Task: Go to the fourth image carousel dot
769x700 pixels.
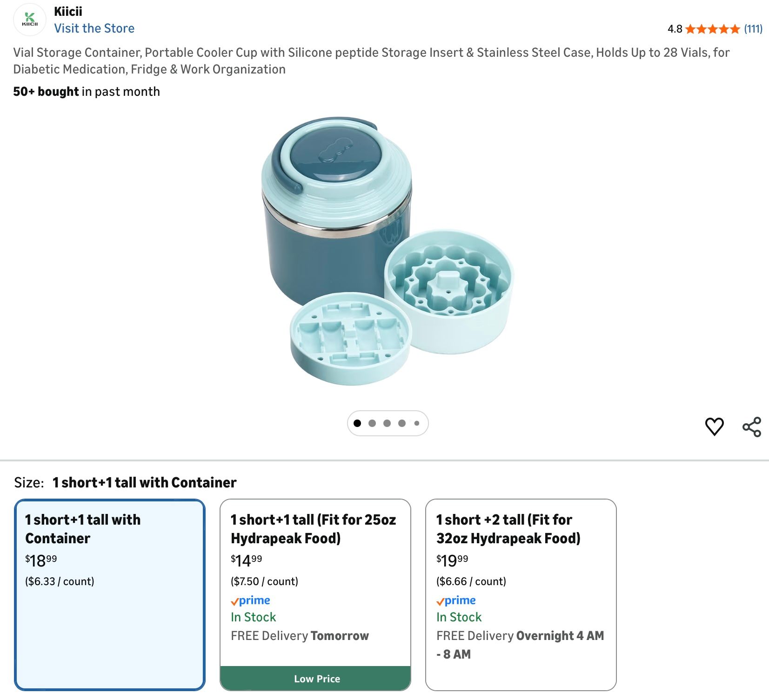Action: coord(402,423)
